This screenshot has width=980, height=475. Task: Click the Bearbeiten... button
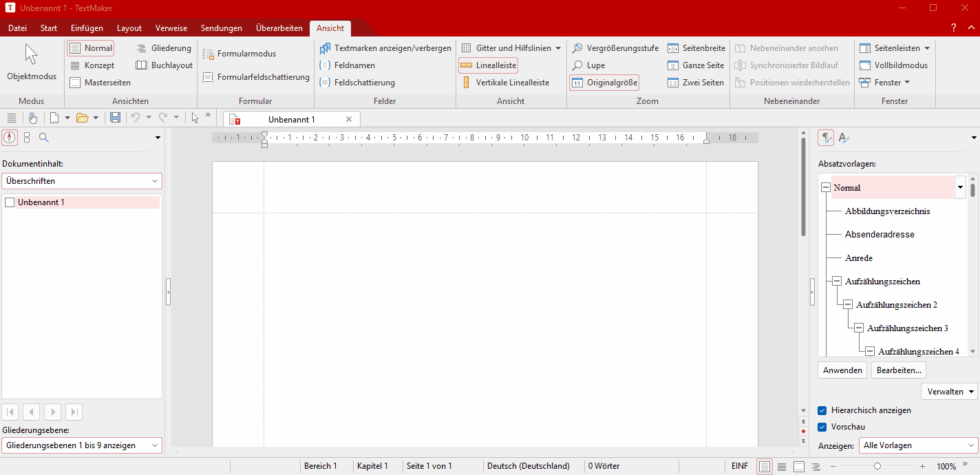[x=898, y=370]
